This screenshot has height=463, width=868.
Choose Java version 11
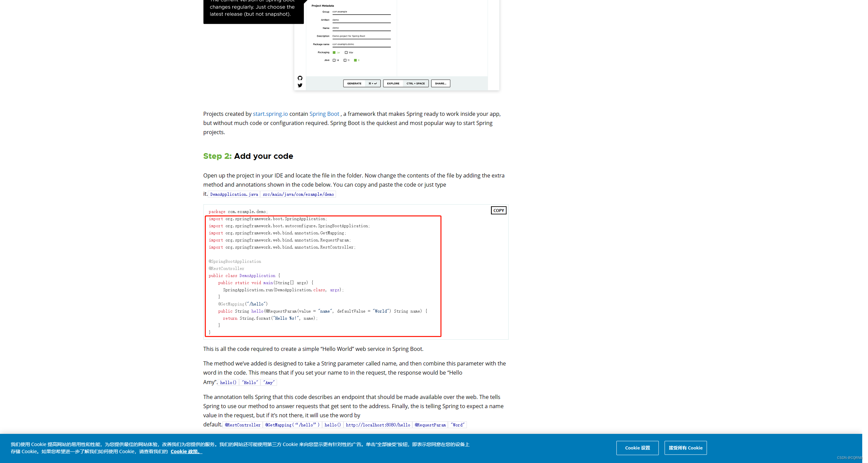(345, 60)
